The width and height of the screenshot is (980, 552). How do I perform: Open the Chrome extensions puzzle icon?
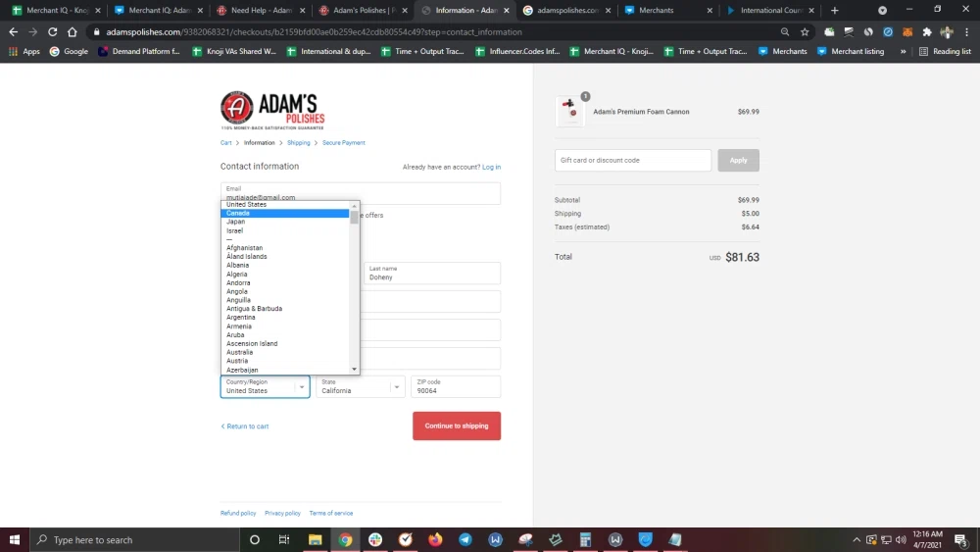pos(927,31)
